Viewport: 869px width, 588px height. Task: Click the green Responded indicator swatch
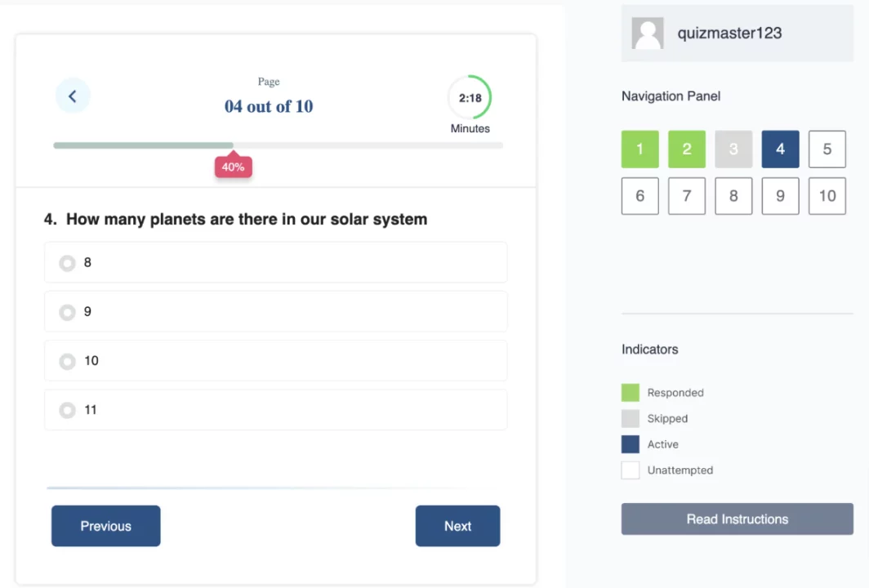coord(631,392)
